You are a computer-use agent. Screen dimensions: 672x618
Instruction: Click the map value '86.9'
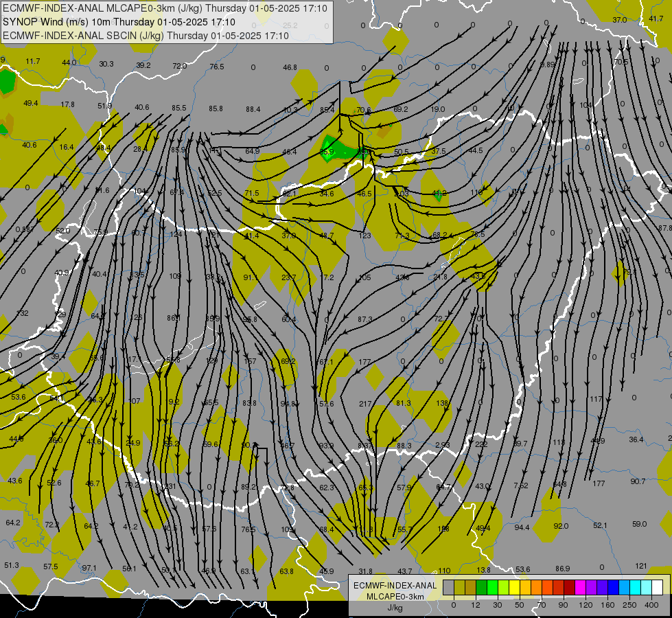pyautogui.click(x=563, y=569)
